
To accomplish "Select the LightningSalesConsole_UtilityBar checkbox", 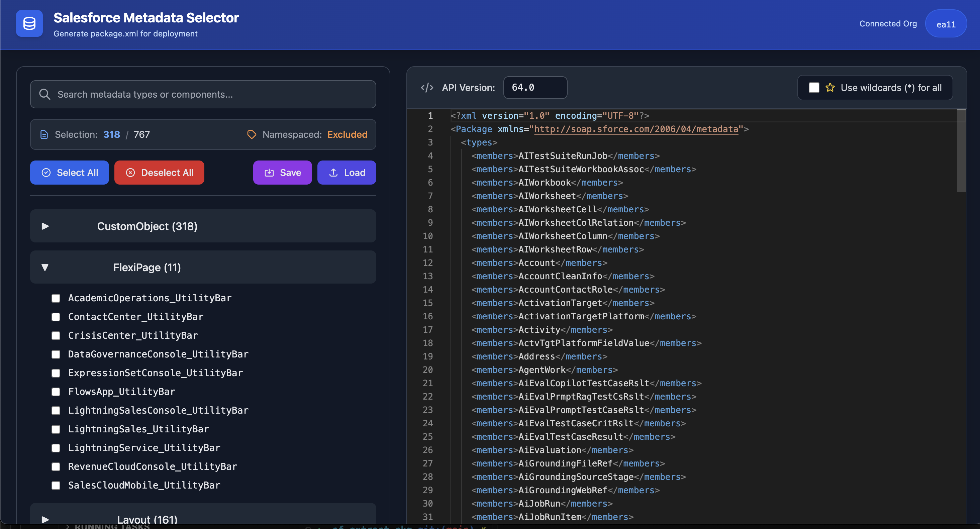I will click(x=56, y=410).
